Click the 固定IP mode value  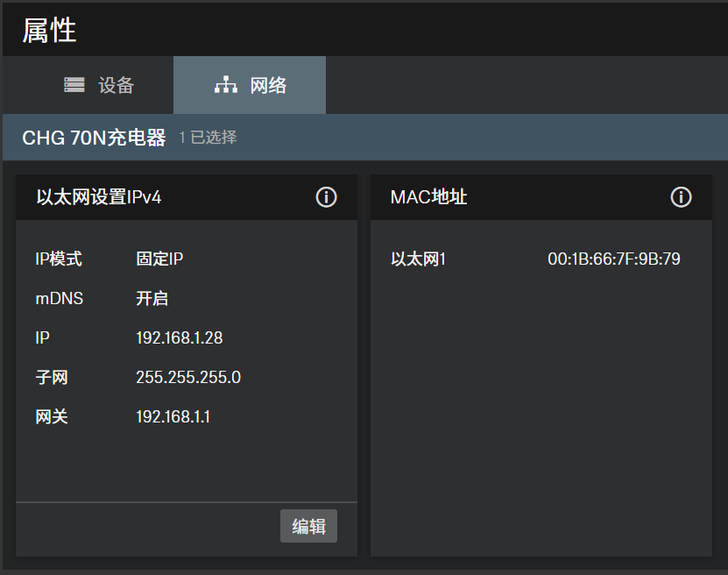click(159, 259)
